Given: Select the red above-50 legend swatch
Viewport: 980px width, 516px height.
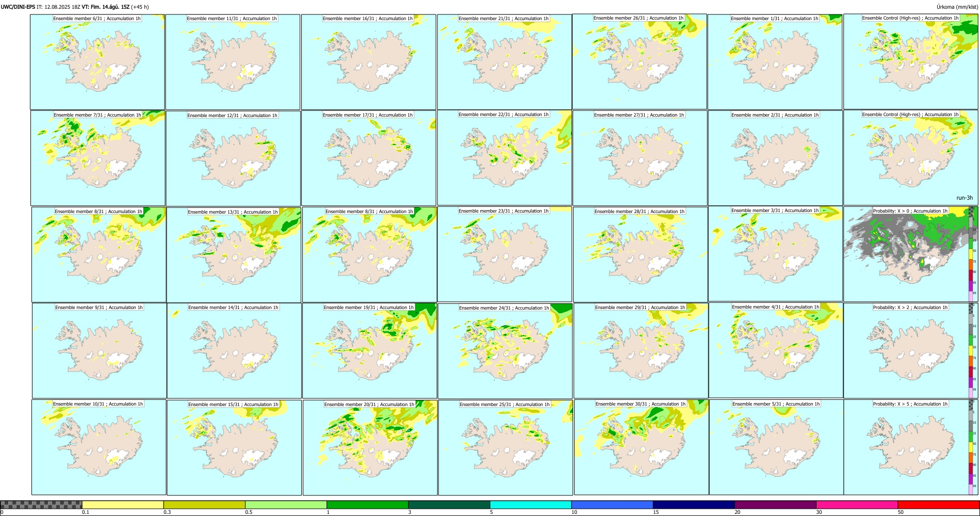Looking at the screenshot, I should pyautogui.click(x=938, y=505).
